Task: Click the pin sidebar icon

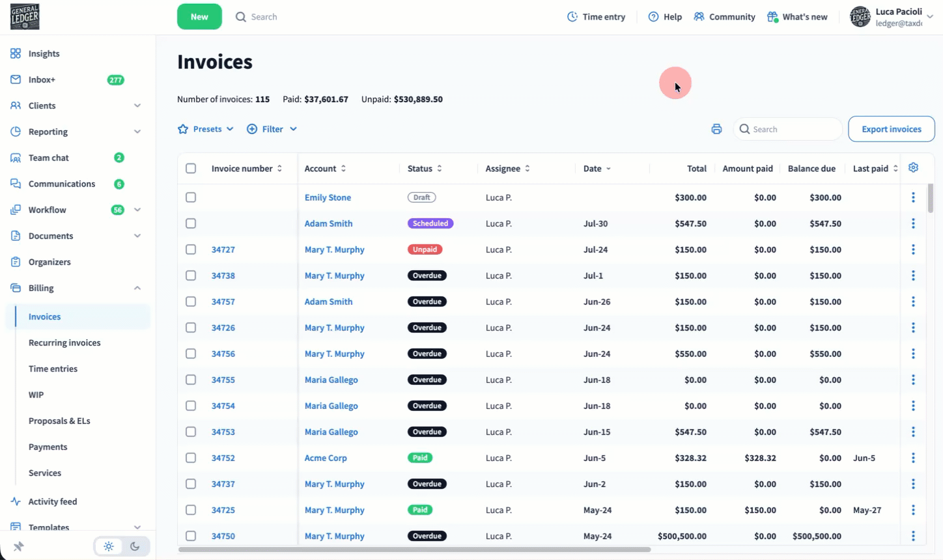Action: point(18,546)
